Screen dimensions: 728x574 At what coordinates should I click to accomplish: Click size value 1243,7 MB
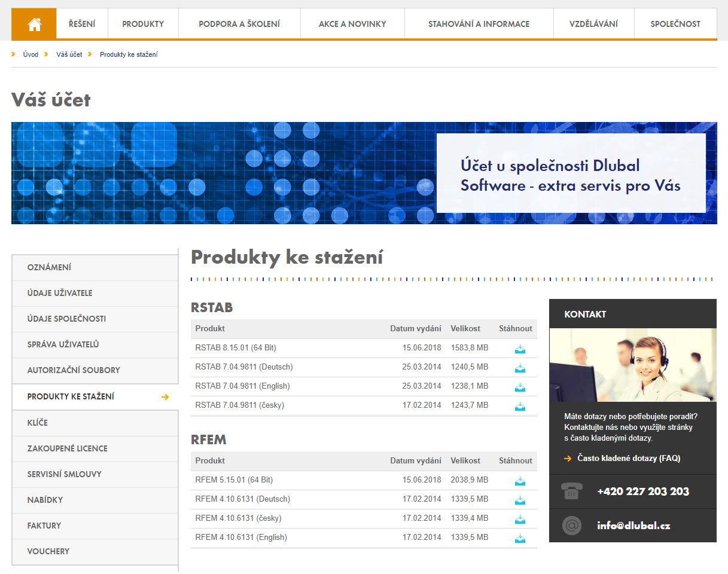coord(470,405)
